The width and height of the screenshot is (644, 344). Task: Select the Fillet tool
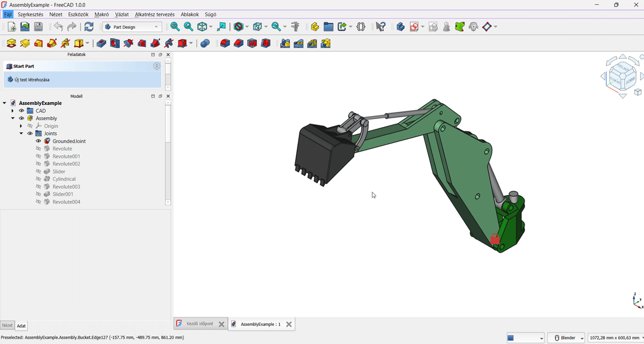pyautogui.click(x=225, y=43)
